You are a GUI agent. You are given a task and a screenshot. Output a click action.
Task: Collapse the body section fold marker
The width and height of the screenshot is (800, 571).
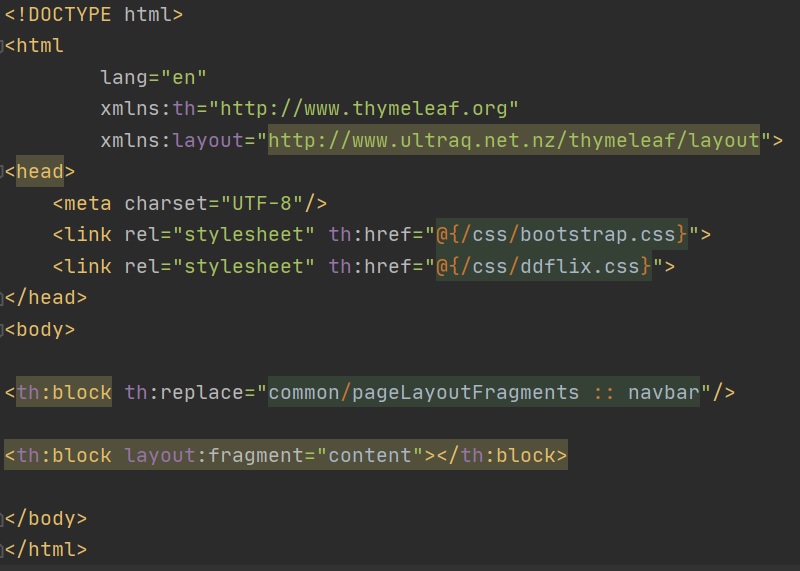(3, 329)
